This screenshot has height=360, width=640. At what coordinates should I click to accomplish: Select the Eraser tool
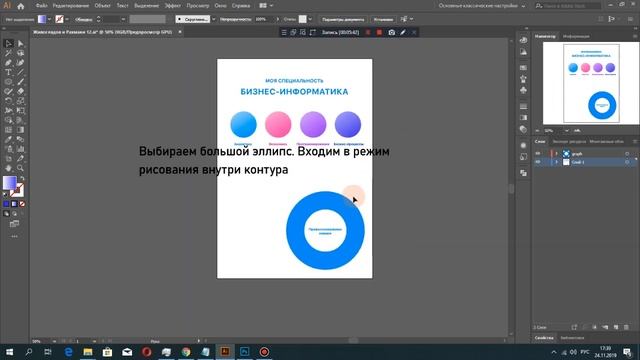20,91
